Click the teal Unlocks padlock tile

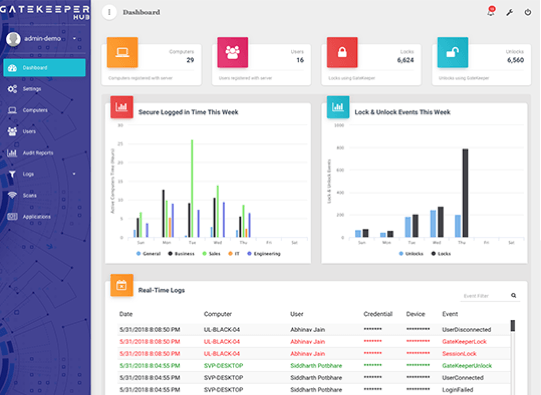pos(453,52)
